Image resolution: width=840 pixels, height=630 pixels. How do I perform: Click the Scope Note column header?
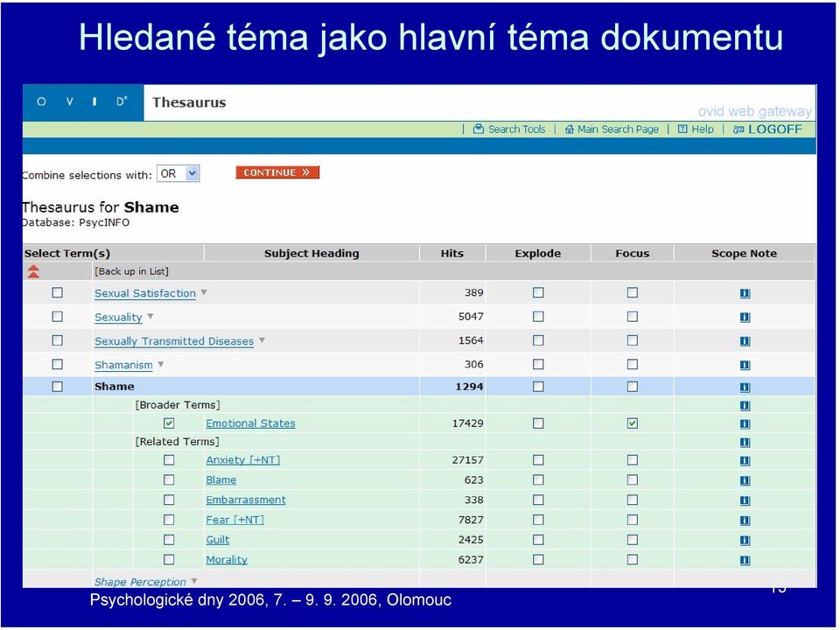pos(744,254)
